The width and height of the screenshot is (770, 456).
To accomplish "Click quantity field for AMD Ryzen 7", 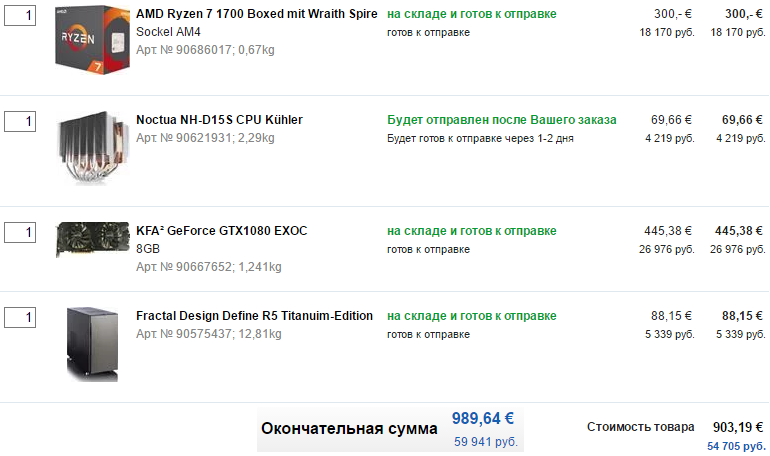I will coord(20,16).
